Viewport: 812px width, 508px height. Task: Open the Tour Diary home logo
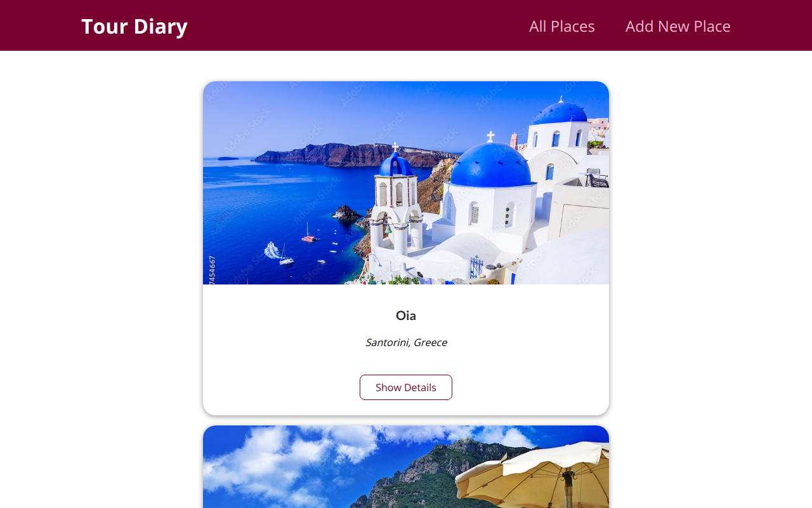134,26
